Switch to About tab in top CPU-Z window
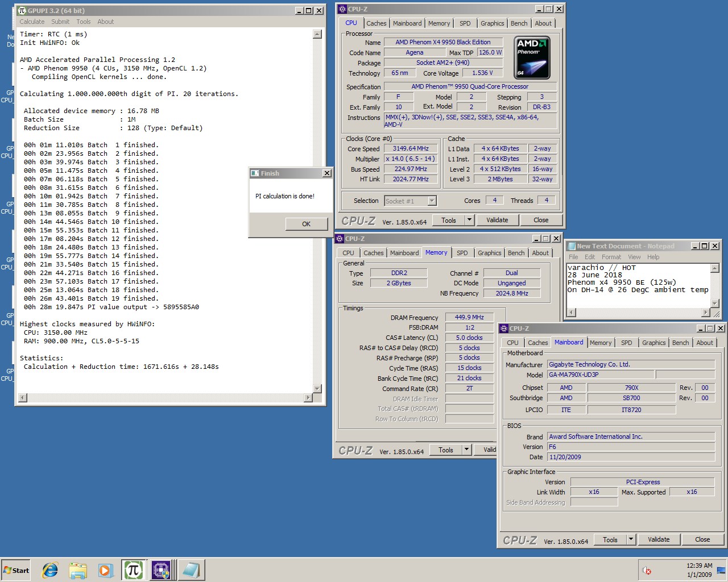This screenshot has height=582, width=728. coord(543,23)
